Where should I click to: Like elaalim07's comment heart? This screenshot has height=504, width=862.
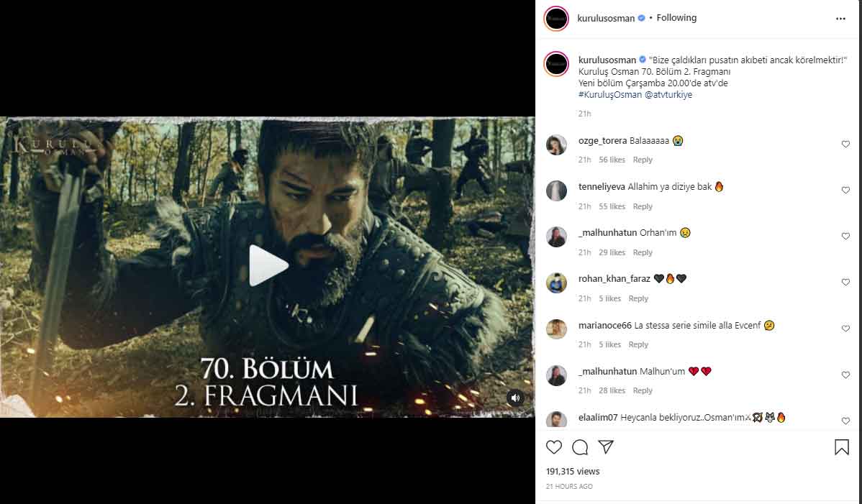845,421
